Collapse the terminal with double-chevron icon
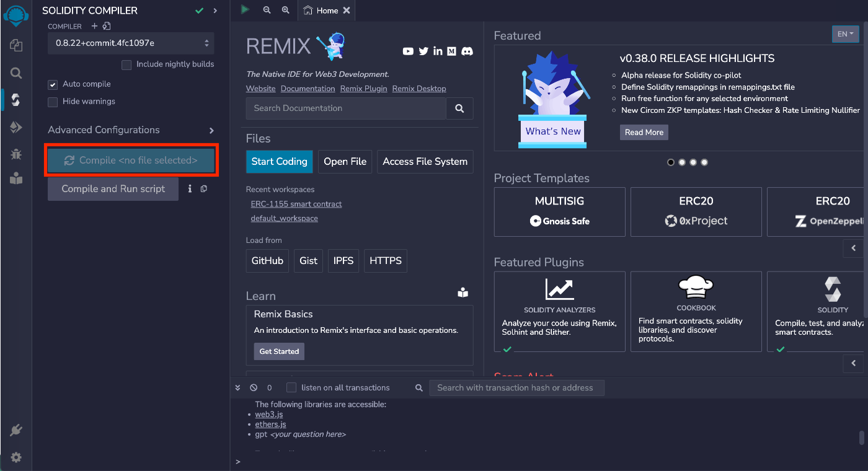This screenshot has width=868, height=471. click(x=237, y=387)
